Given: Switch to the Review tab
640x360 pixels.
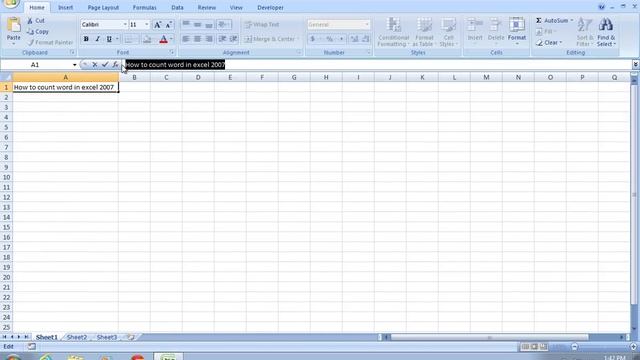Looking at the screenshot, I should (x=207, y=7).
